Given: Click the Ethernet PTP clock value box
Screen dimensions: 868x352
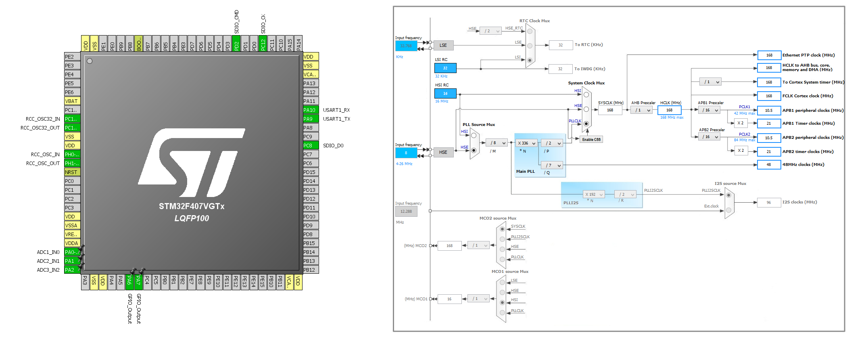Looking at the screenshot, I should 769,55.
